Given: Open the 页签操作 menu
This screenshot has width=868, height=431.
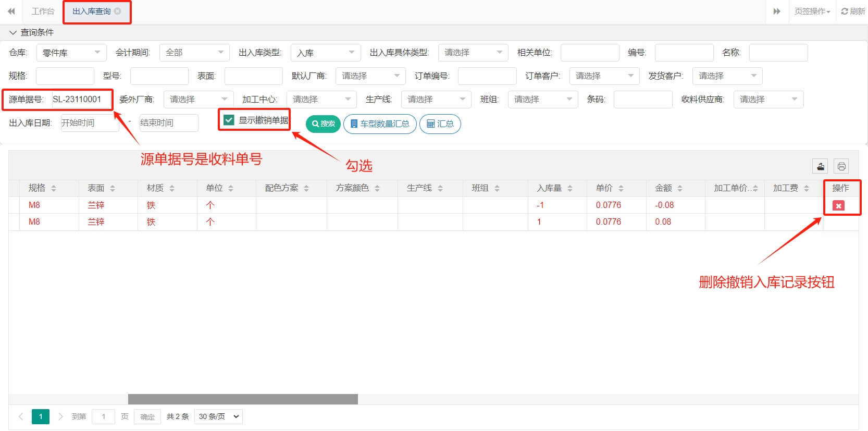Looking at the screenshot, I should (812, 11).
